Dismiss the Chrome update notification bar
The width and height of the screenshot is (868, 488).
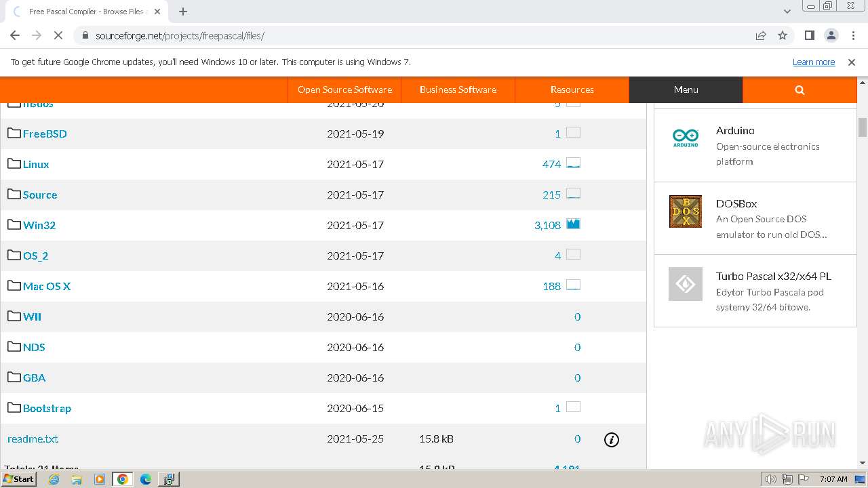coord(852,62)
